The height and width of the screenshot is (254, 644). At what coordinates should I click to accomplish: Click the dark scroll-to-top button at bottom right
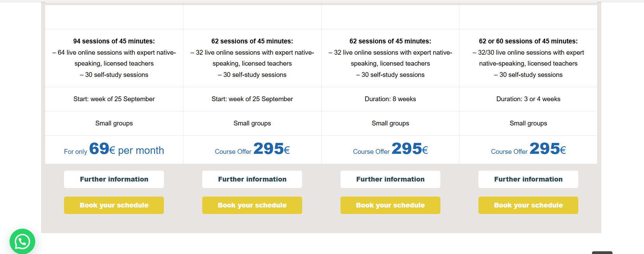602,253
